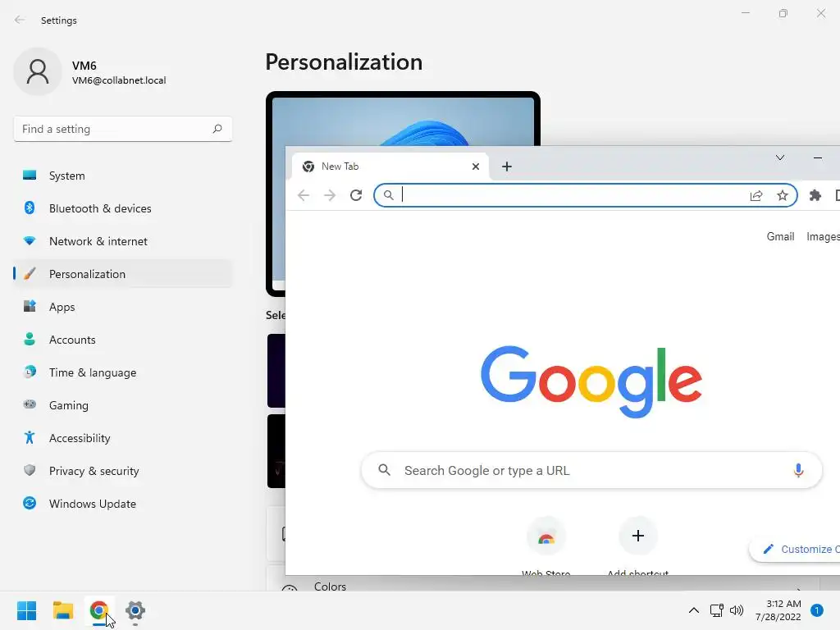The width and height of the screenshot is (840, 630).
Task: Click the back arrow in Settings
Action: (20, 20)
